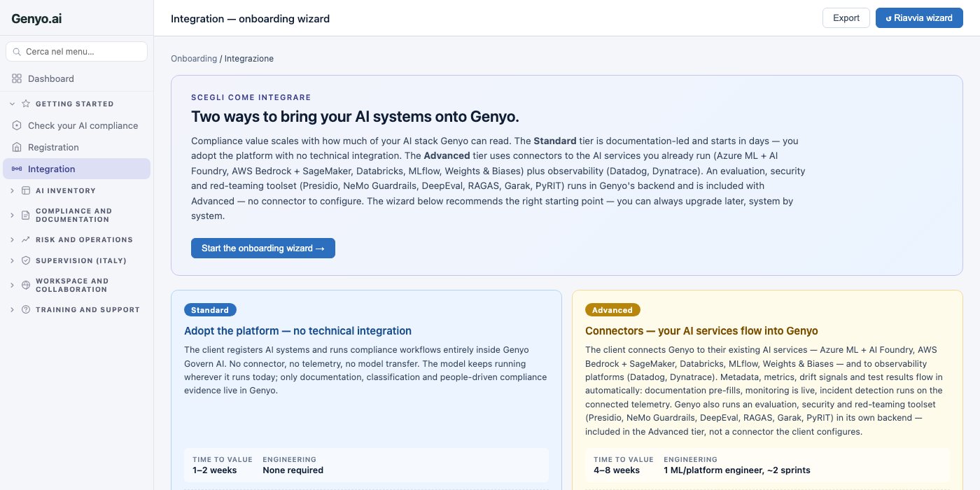This screenshot has width=980, height=490.
Task: Click the Integrazione breadcrumb text
Action: [249, 59]
